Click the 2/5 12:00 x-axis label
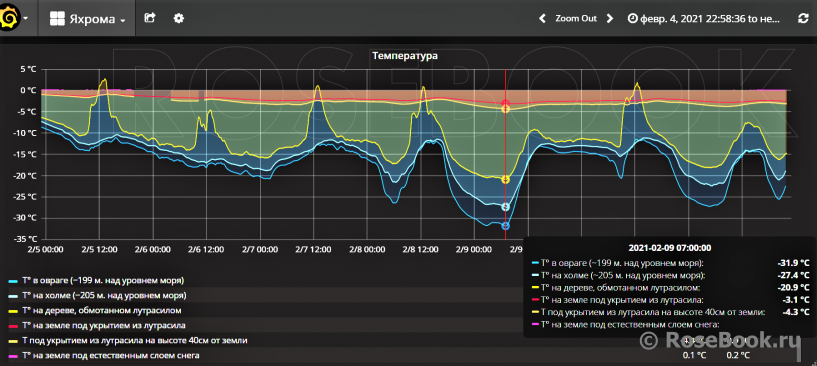This screenshot has width=817, height=366. tap(99, 249)
